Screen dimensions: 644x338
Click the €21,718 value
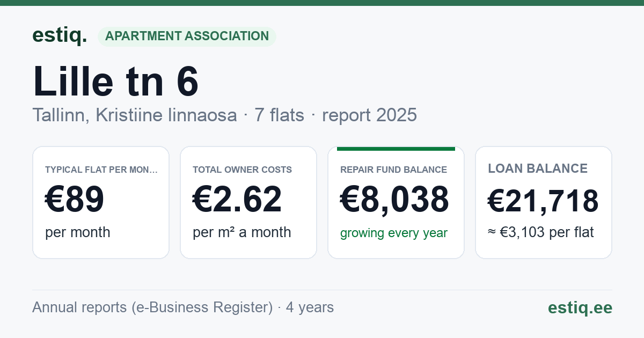coord(543,201)
